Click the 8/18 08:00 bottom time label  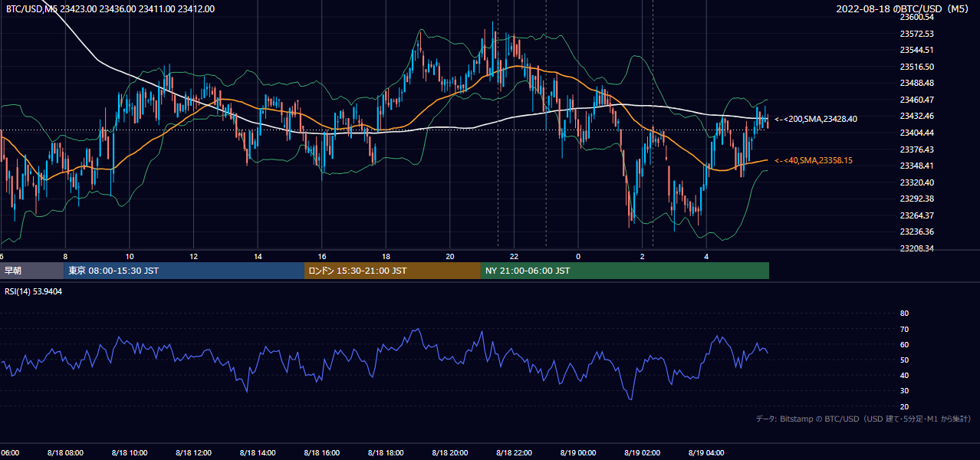pos(64,453)
